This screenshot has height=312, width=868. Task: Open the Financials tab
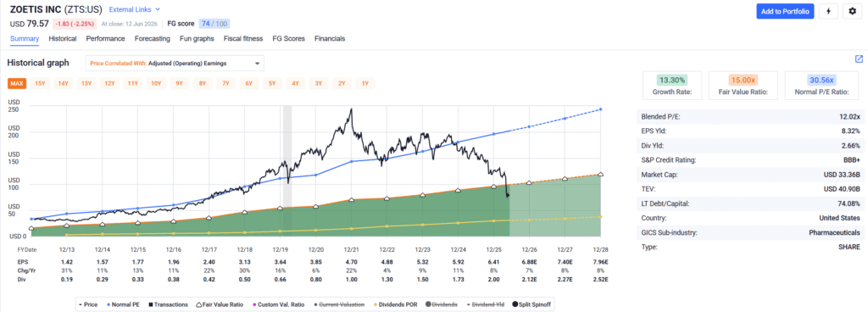tap(330, 39)
